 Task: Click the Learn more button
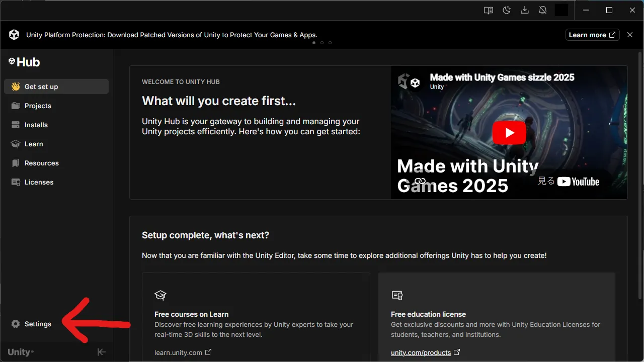click(592, 35)
